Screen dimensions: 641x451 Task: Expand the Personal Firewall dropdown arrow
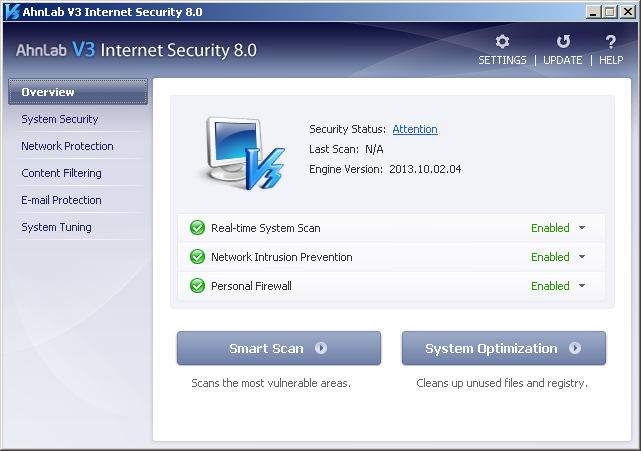[x=582, y=286]
